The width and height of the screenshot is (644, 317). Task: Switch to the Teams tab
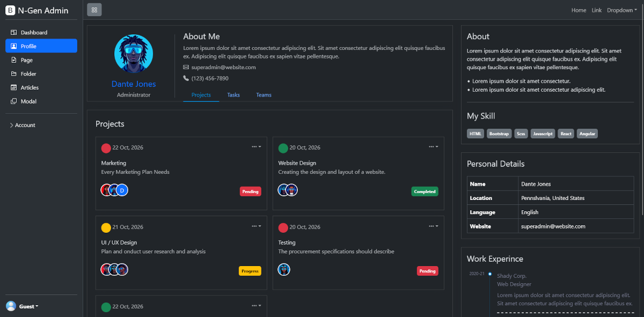[264, 95]
